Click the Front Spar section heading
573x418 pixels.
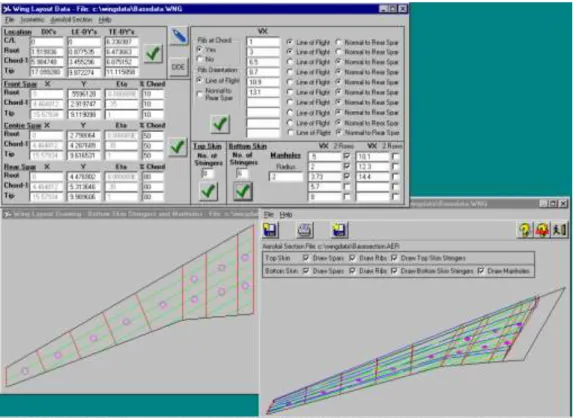click(x=20, y=84)
